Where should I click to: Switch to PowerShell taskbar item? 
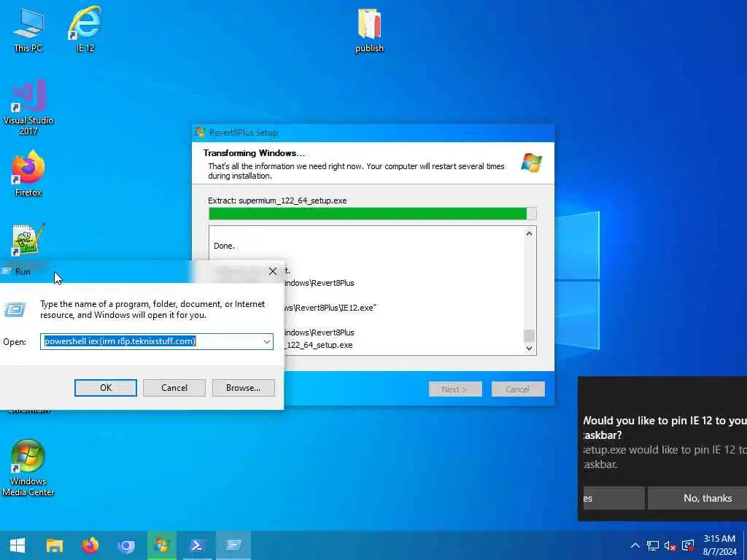[x=197, y=545]
